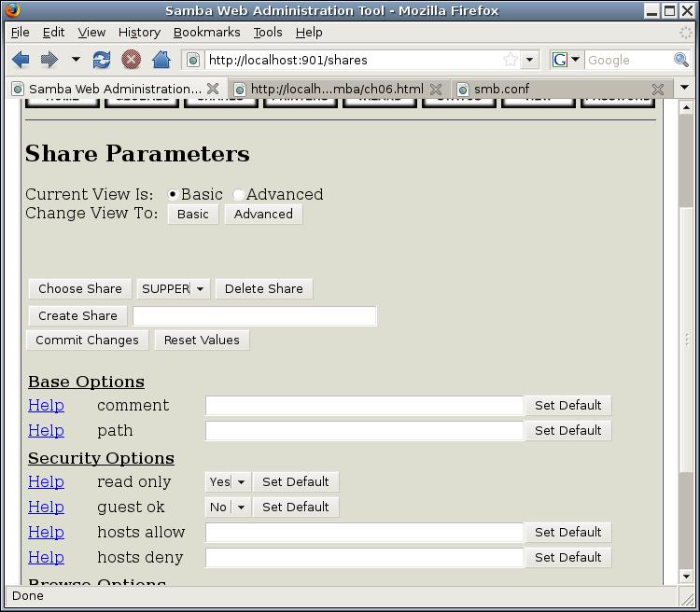
Task: Expand the read only Yes dropdown
Action: 229,482
